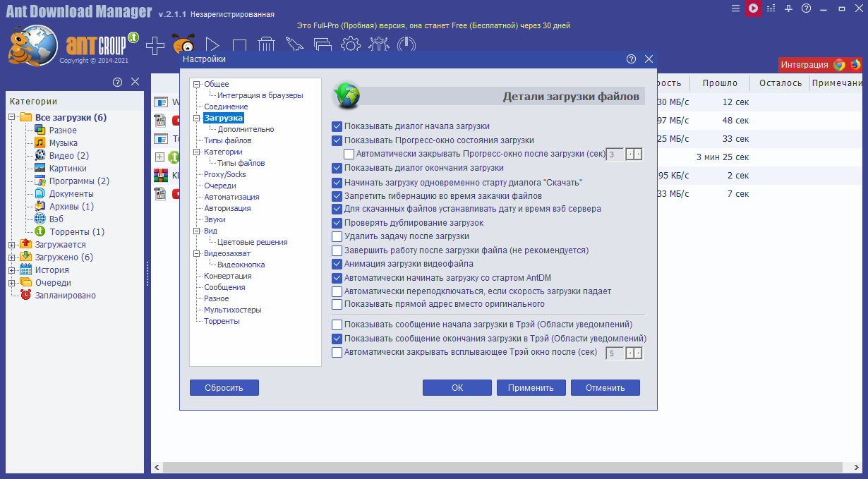This screenshot has height=479, width=868.
Task: Toggle Показывать диалог окончания загрузки
Action: click(x=337, y=168)
